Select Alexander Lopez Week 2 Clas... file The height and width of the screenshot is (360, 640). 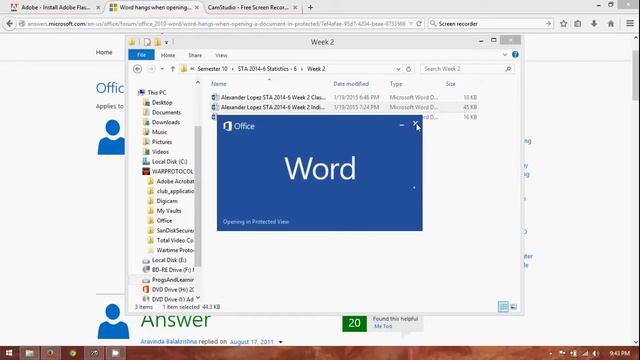(273, 97)
